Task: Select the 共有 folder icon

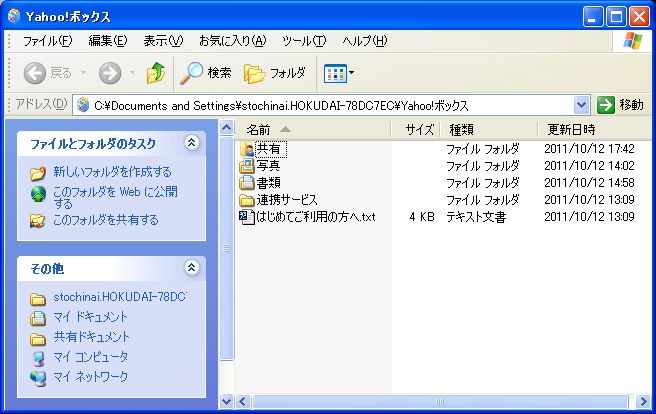Action: (x=247, y=149)
